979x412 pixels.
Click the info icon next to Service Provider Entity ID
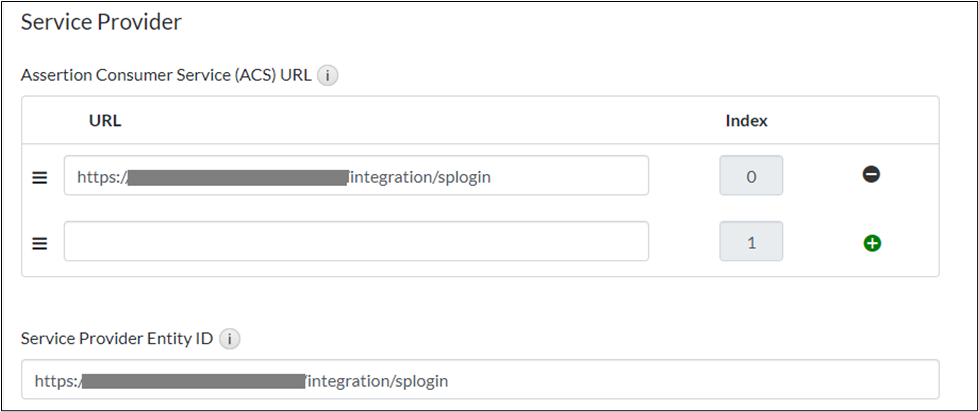[228, 338]
